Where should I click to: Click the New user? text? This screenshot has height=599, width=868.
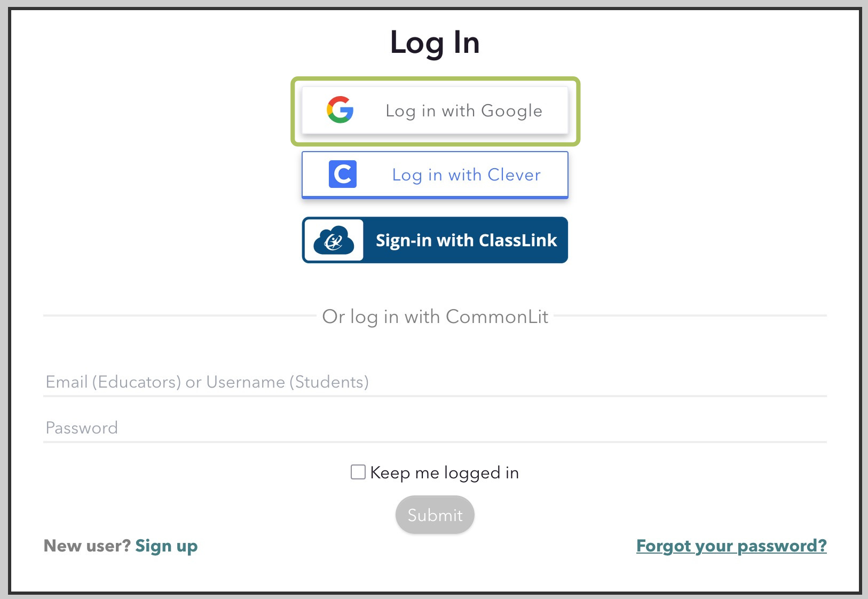[87, 546]
